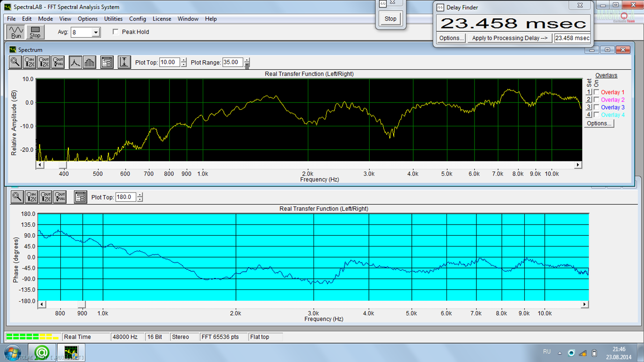Open the Help menu
This screenshot has height=362, width=644.
[211, 19]
